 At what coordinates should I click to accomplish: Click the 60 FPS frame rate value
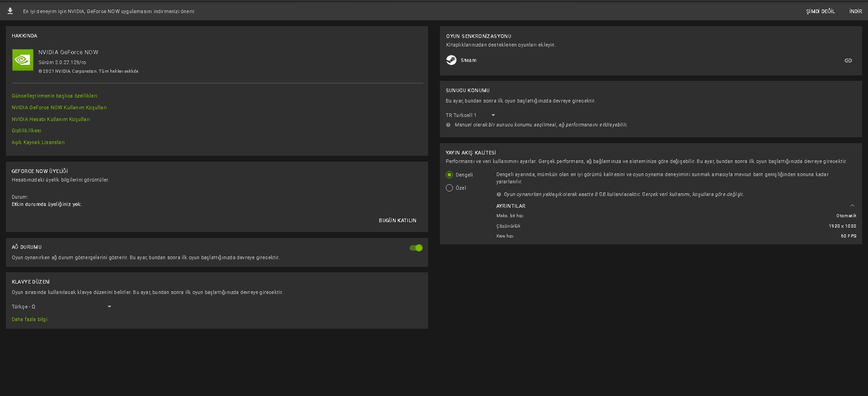849,236
